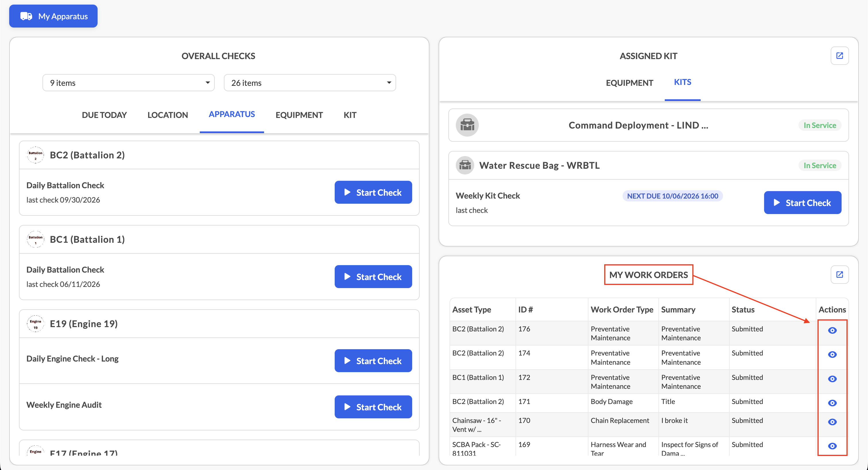View work order 169 eye icon
The image size is (868, 470).
832,446
